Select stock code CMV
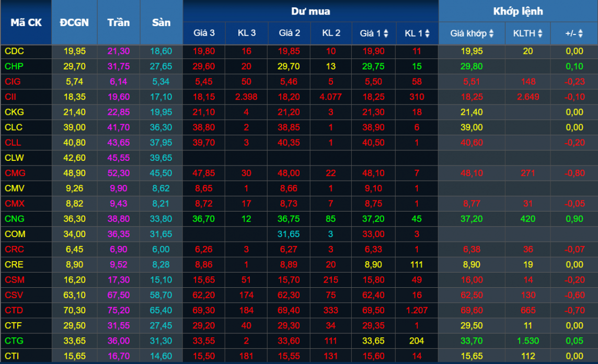 [15, 189]
